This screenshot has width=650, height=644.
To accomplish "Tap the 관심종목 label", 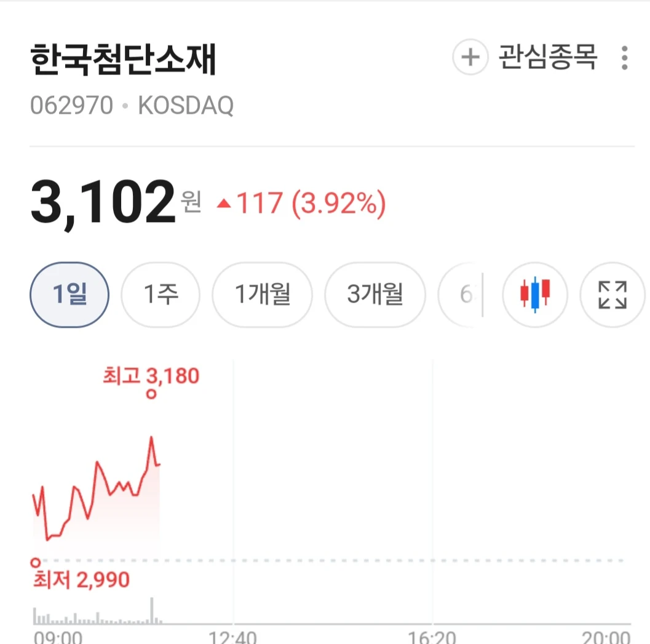I will [547, 57].
